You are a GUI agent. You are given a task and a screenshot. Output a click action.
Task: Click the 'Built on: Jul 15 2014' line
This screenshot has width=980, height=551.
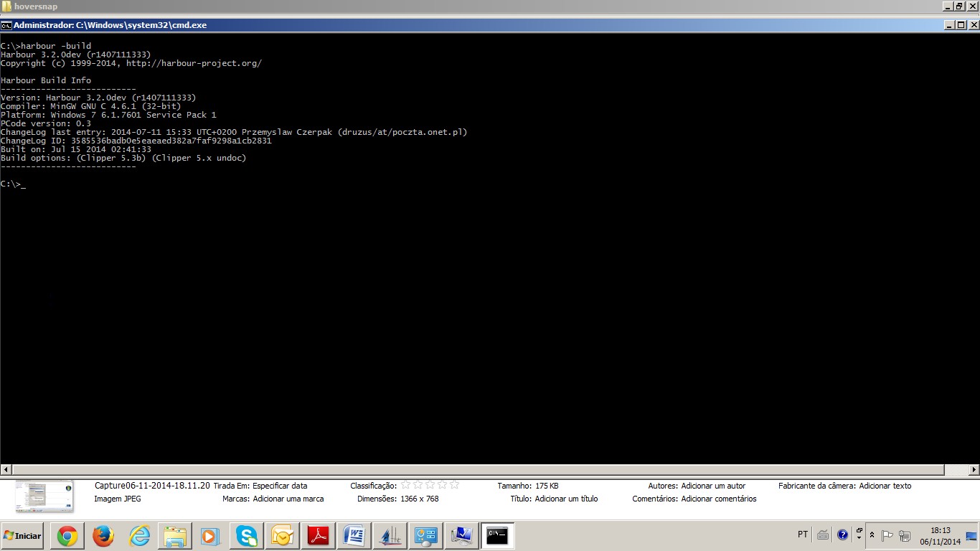[x=76, y=149]
